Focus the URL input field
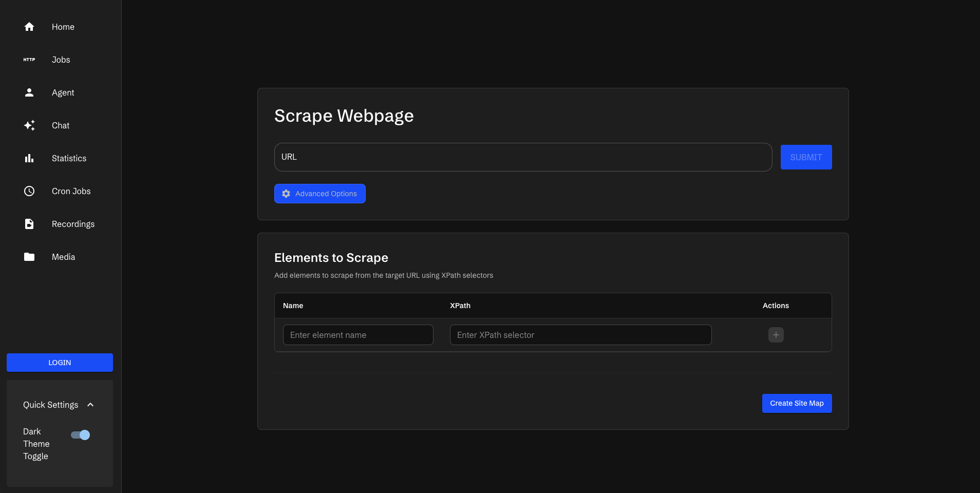Image resolution: width=980 pixels, height=493 pixels. pyautogui.click(x=523, y=157)
